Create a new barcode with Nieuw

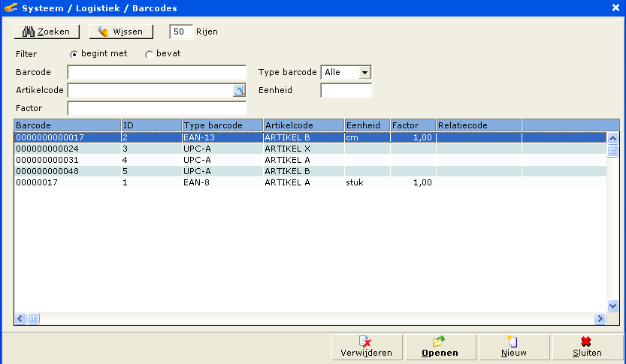tap(513, 347)
